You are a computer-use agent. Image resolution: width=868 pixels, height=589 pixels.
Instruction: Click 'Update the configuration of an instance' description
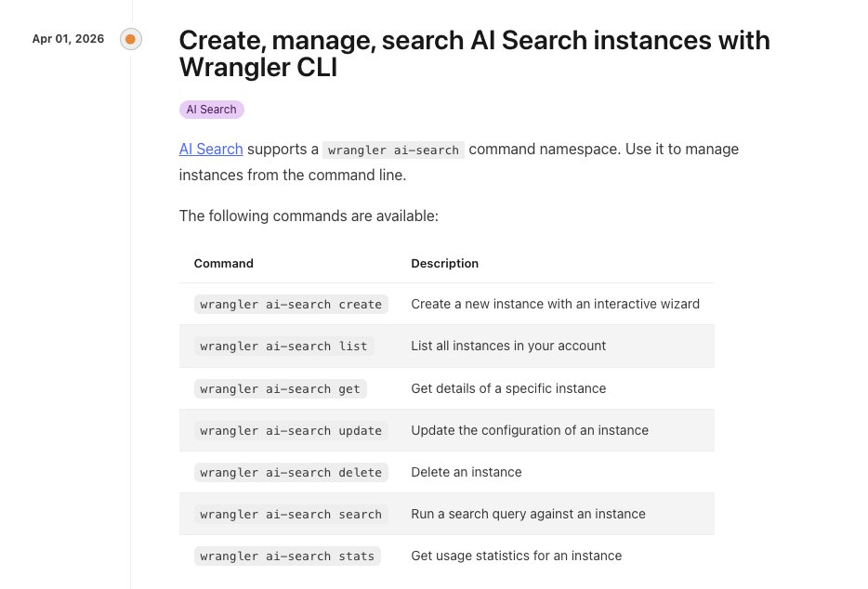click(x=530, y=430)
